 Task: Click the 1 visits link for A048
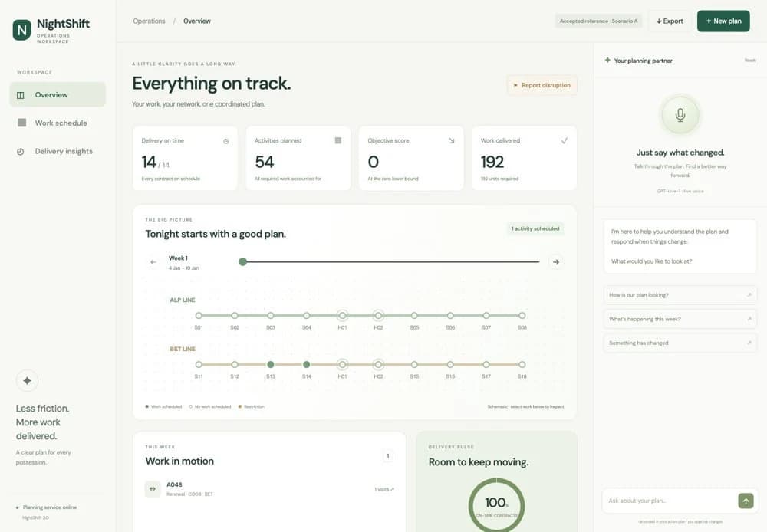click(384, 489)
